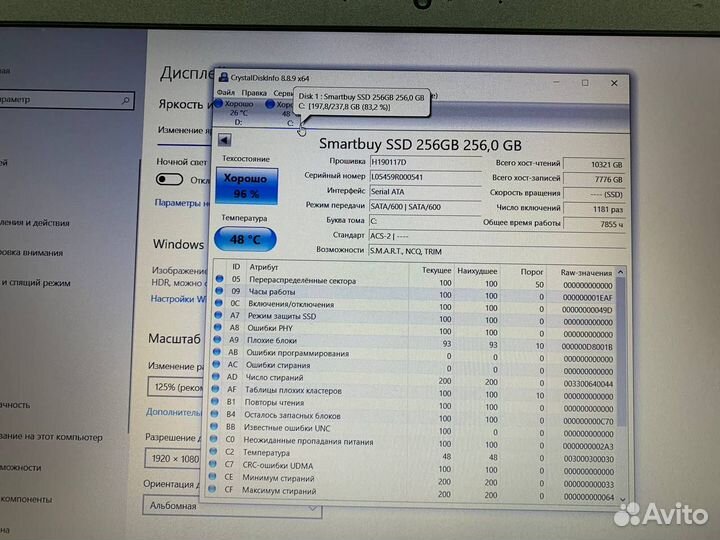720x540 pixels.
Task: Click the Интерфейс field Serial ATA
Action: tap(425, 192)
